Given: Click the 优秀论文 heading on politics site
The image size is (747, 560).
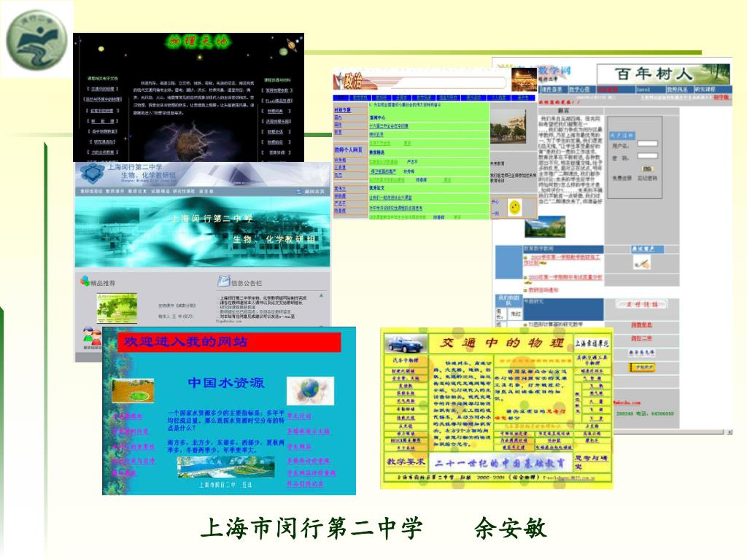Looking at the screenshot, I should click(377, 188).
